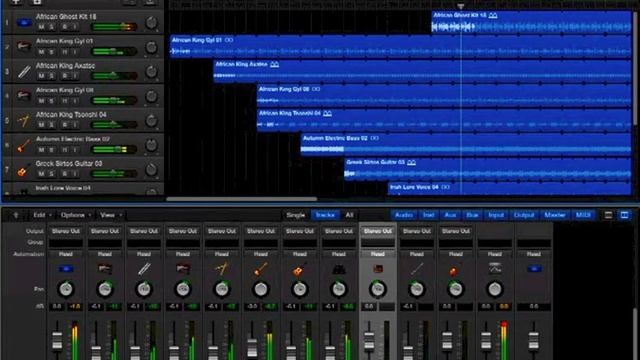The height and width of the screenshot is (360, 640).
Task: Toggle the Input channel filter button
Action: [496, 215]
